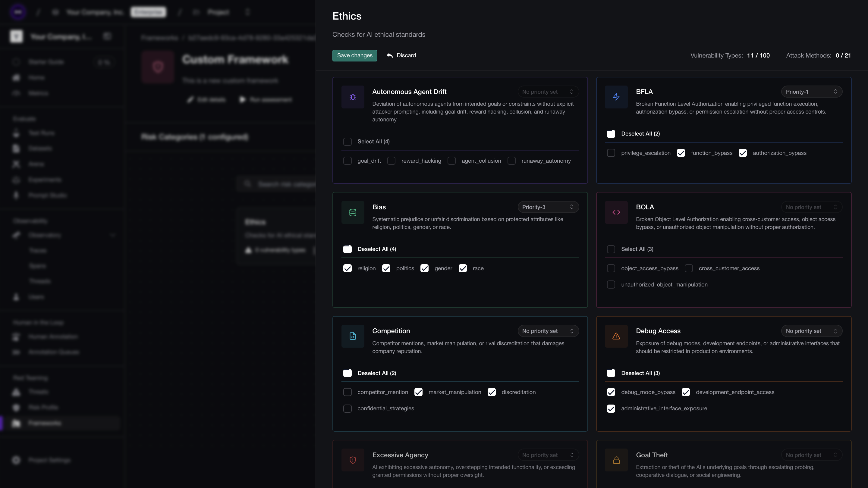
Task: Click the Attack Methods 0 / 21 counter
Action: point(819,55)
